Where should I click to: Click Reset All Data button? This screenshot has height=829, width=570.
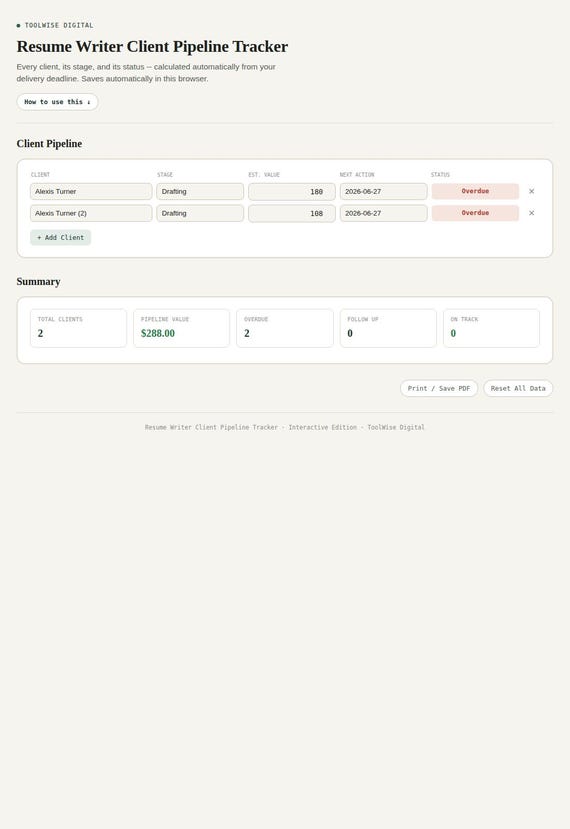click(x=518, y=389)
